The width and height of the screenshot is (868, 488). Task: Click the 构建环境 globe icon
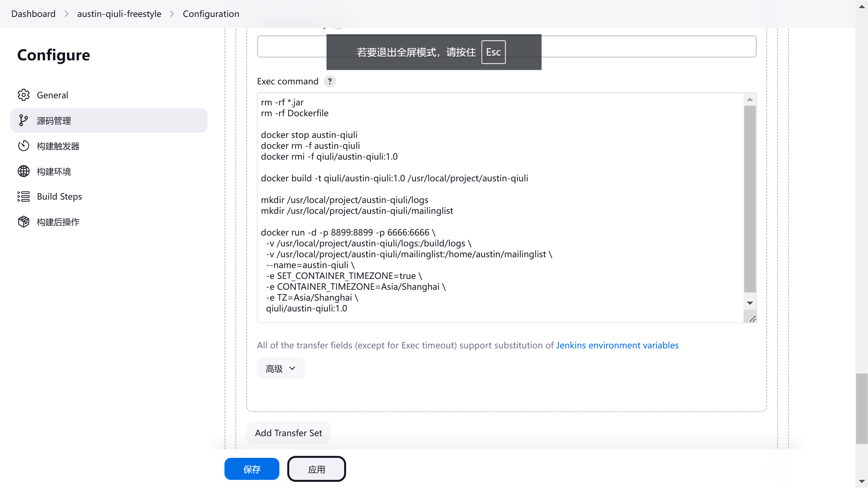(x=24, y=171)
